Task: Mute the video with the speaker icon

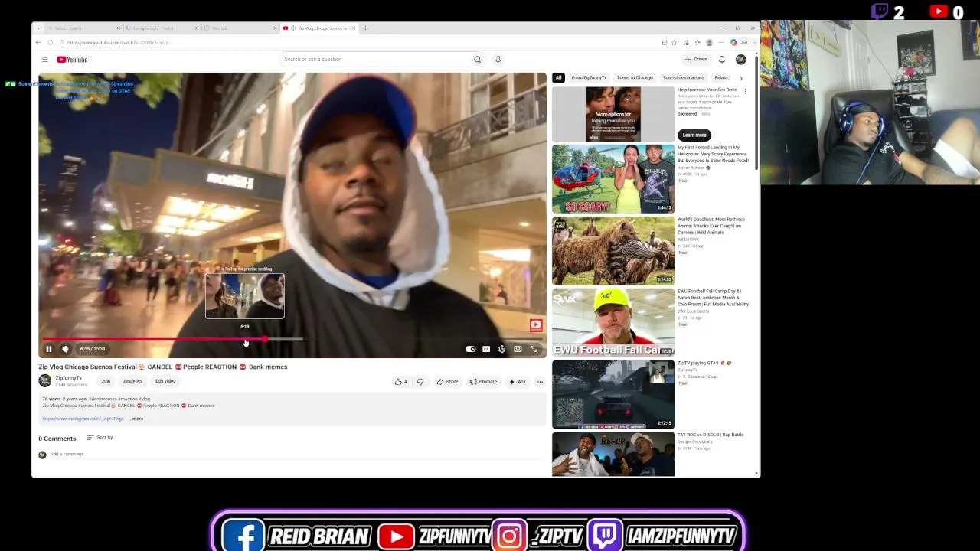Action: (x=65, y=349)
